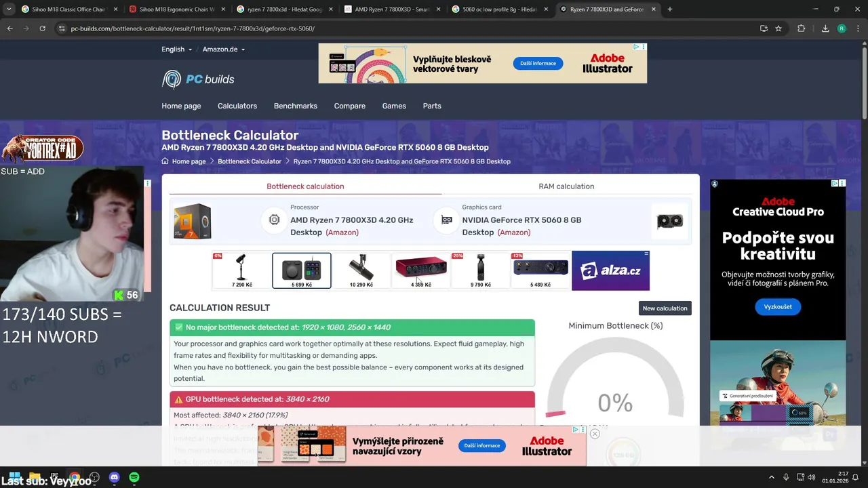Image resolution: width=868 pixels, height=488 pixels.
Task: Click the alza.cz logo banner
Action: pyautogui.click(x=610, y=270)
